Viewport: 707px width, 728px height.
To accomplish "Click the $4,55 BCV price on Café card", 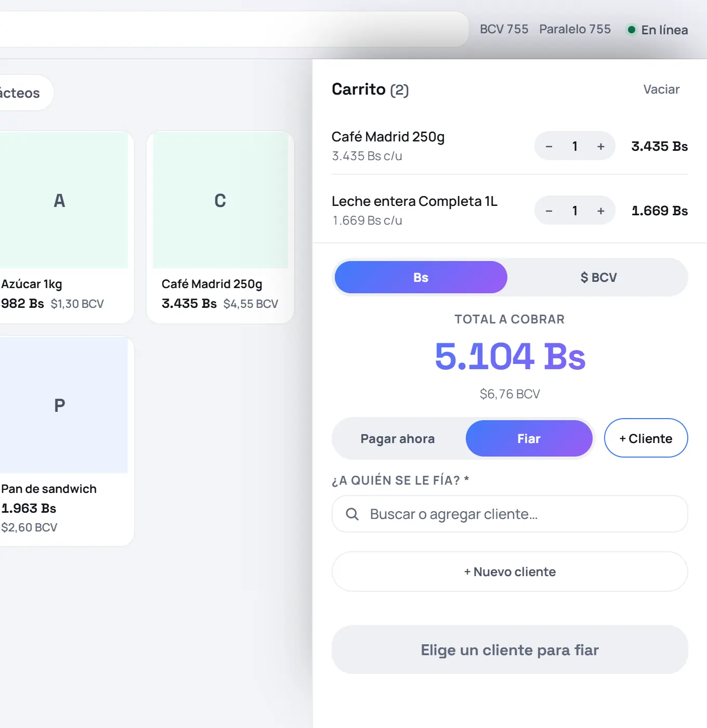I will [251, 304].
